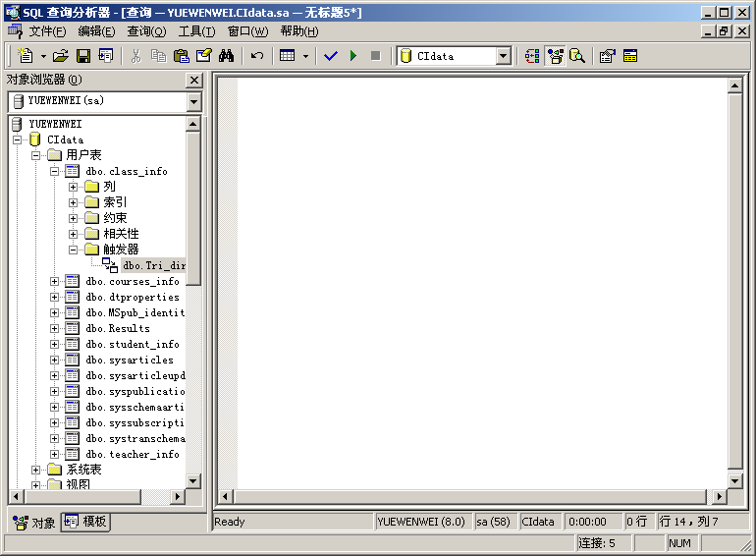Click object tree horizontal scroll right arrow
This screenshot has height=556, width=756.
pyautogui.click(x=178, y=496)
